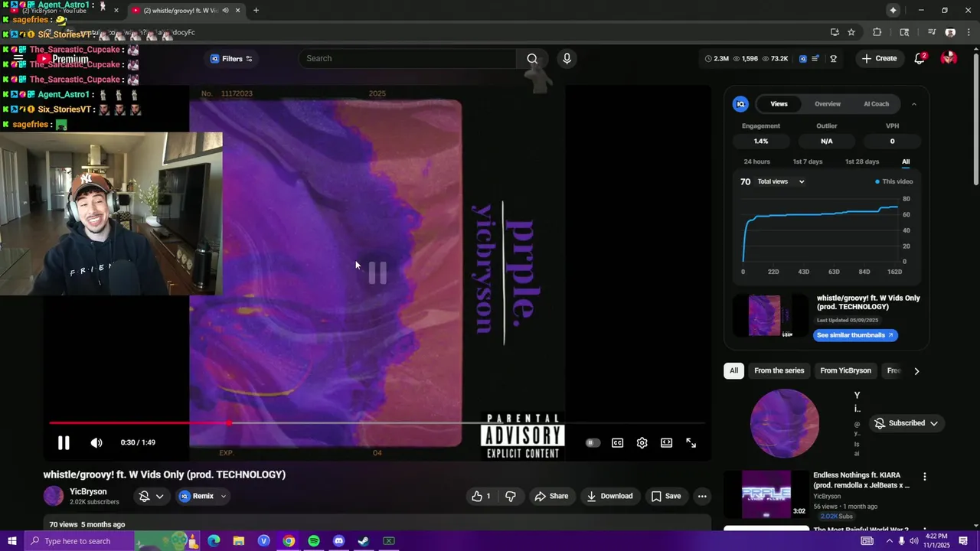Click the Download button
Screen dimensions: 980x551
(609, 496)
